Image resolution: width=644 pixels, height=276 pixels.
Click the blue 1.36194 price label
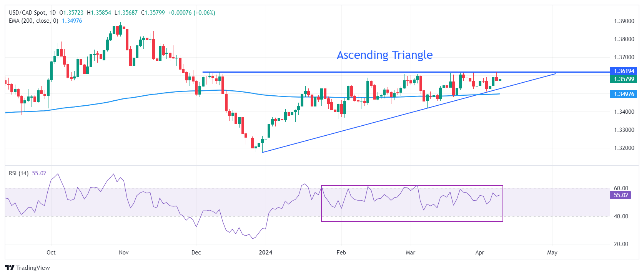624,71
